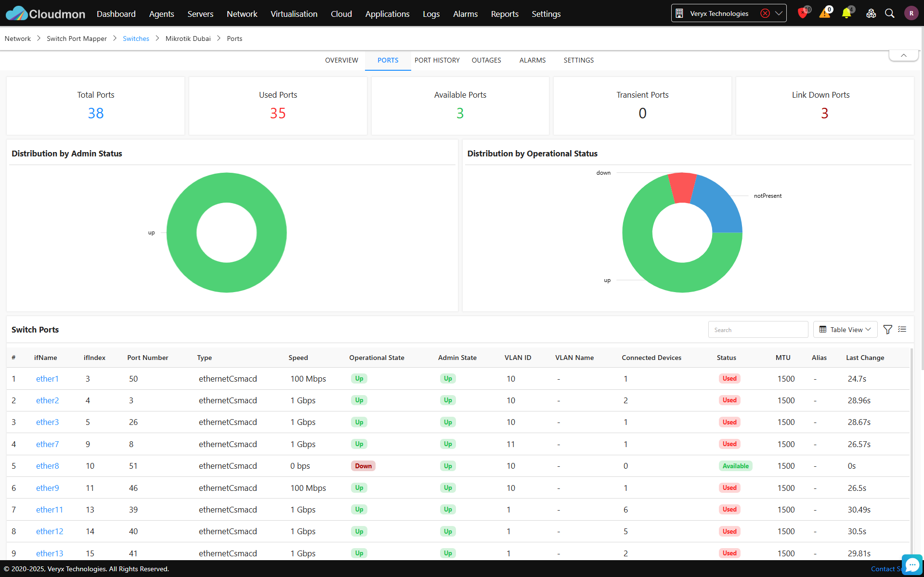Open the Reports menu

[x=505, y=14]
